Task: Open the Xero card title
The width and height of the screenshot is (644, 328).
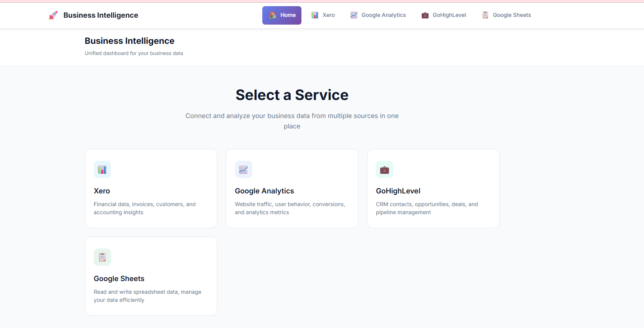Action: pos(102,191)
